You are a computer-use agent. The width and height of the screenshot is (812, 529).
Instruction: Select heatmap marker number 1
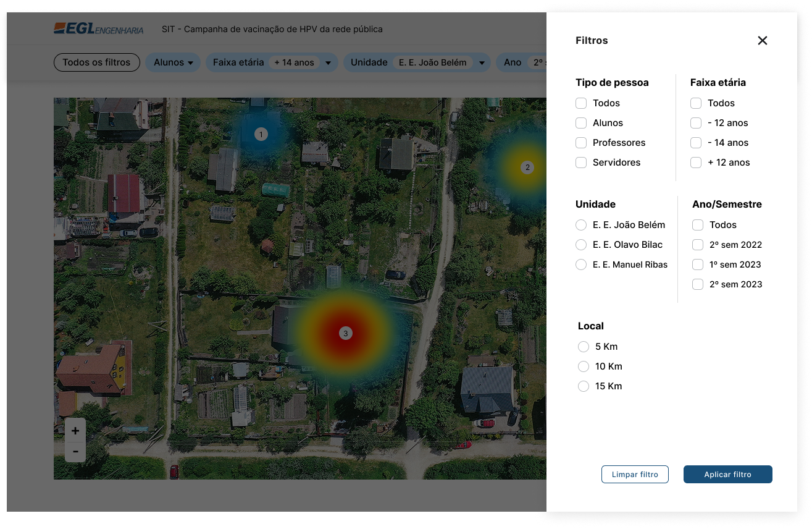(x=261, y=134)
